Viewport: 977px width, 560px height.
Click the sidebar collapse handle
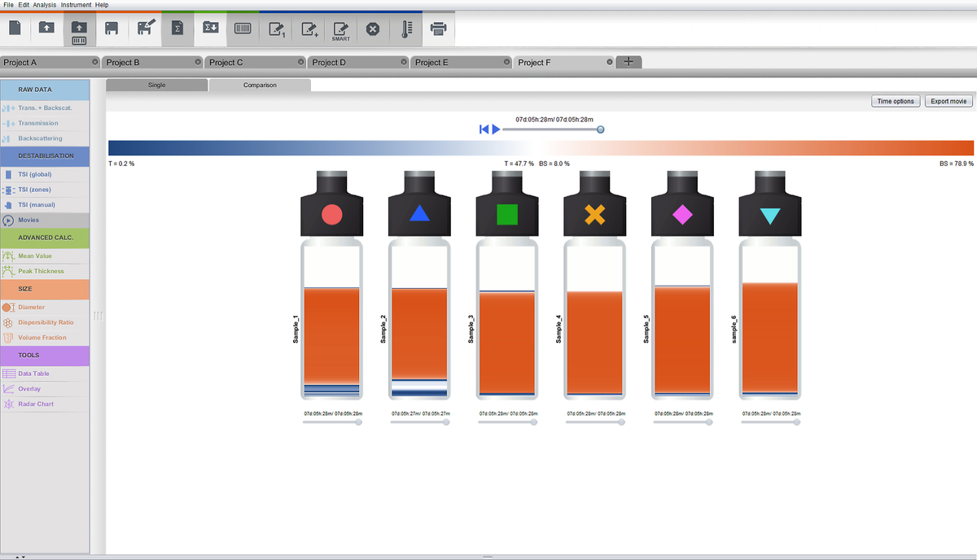[98, 316]
